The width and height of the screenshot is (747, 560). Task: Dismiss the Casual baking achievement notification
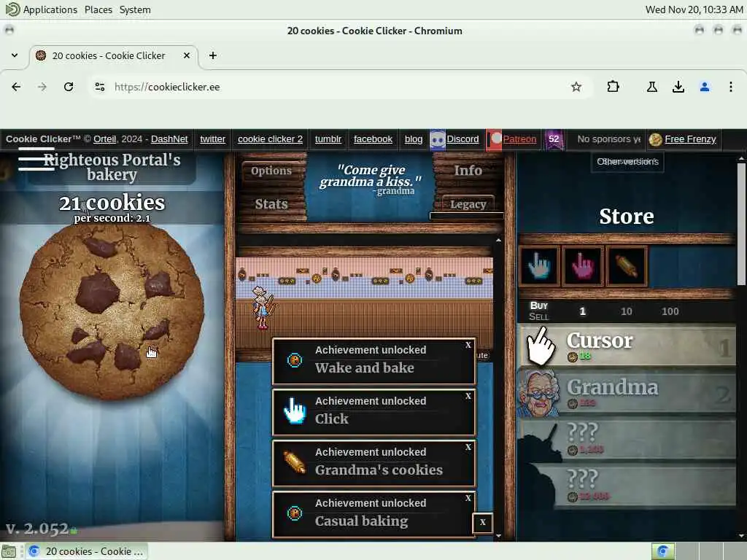click(x=468, y=497)
